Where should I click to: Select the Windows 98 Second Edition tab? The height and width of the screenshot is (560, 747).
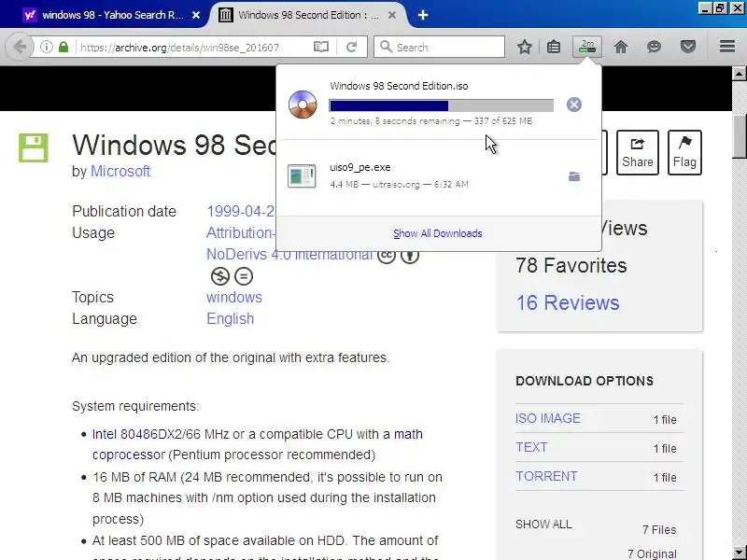pos(307,15)
